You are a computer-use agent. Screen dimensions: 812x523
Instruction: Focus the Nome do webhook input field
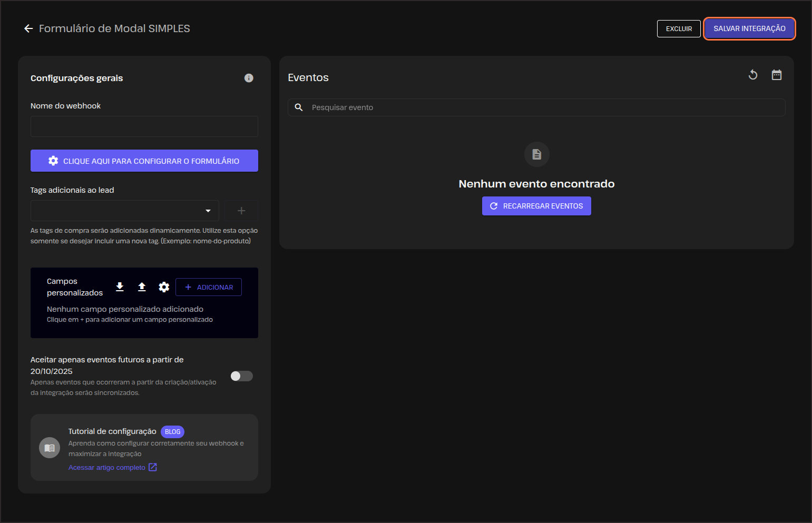(x=144, y=126)
